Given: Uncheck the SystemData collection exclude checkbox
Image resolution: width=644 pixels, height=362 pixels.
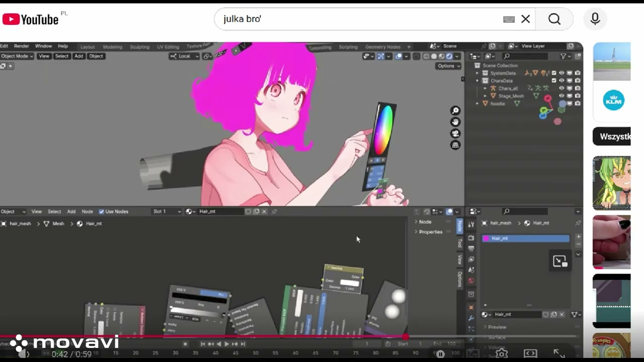Looking at the screenshot, I should (x=554, y=73).
